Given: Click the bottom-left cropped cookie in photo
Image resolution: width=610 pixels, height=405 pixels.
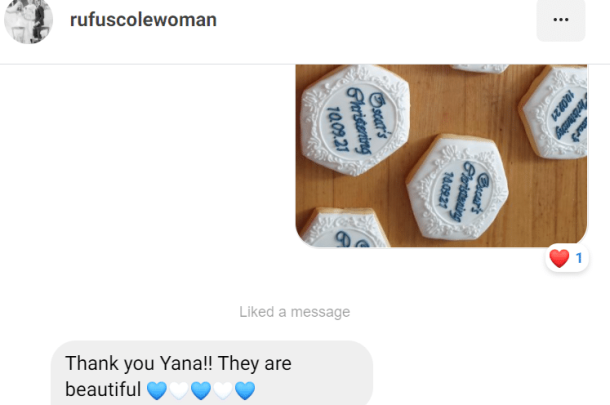Looking at the screenshot, I should tap(345, 228).
